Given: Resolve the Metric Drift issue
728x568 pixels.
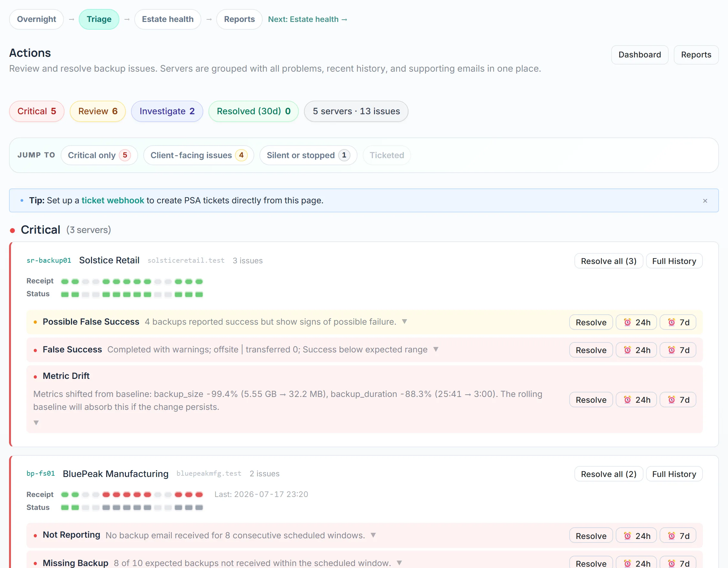Looking at the screenshot, I should (591, 400).
